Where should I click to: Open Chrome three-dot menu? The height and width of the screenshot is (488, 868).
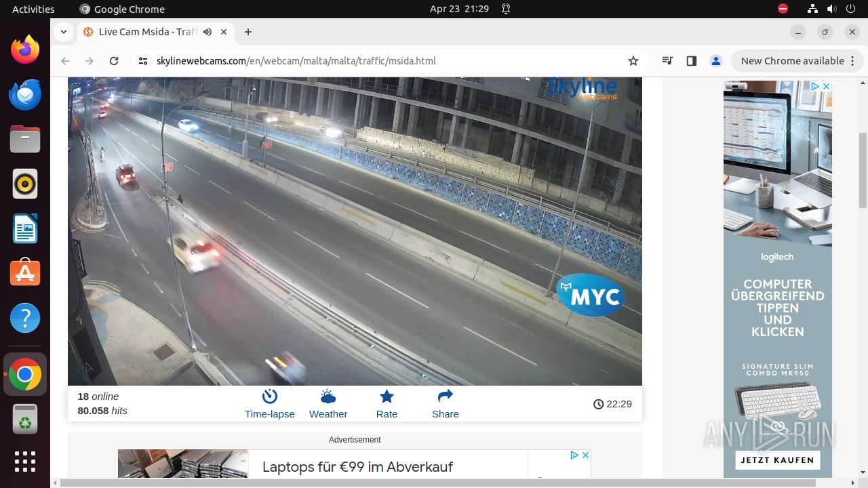click(852, 61)
